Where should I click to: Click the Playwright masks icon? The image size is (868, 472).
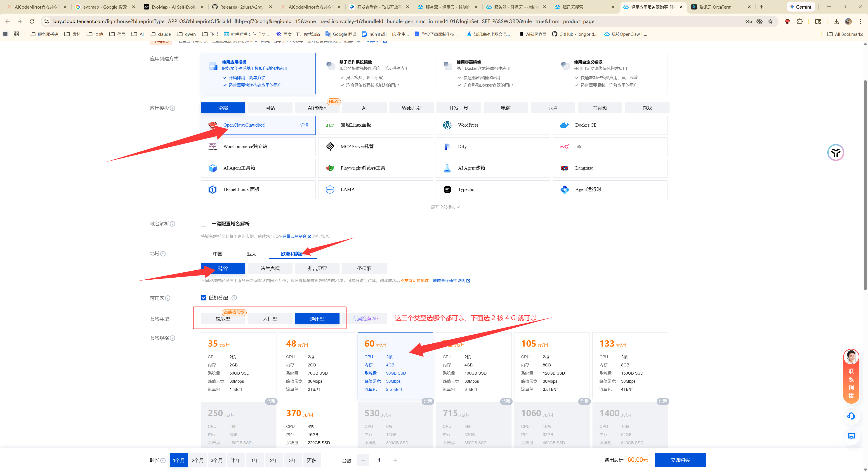(330, 168)
